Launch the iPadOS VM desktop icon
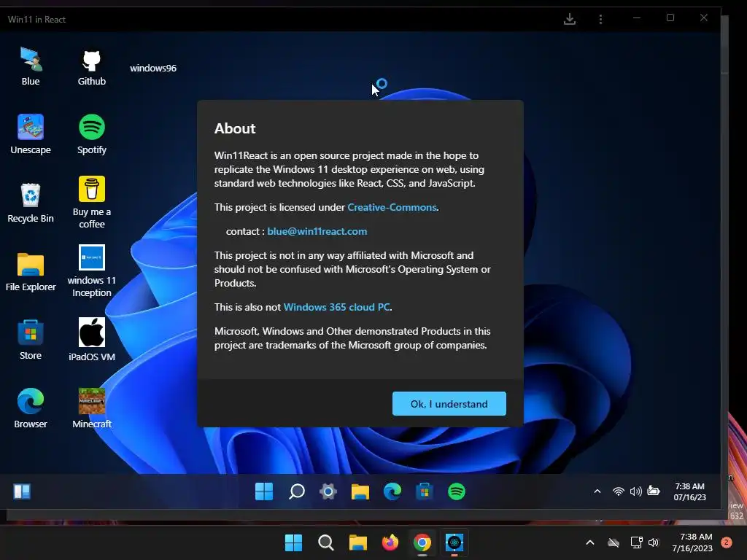 click(x=91, y=340)
